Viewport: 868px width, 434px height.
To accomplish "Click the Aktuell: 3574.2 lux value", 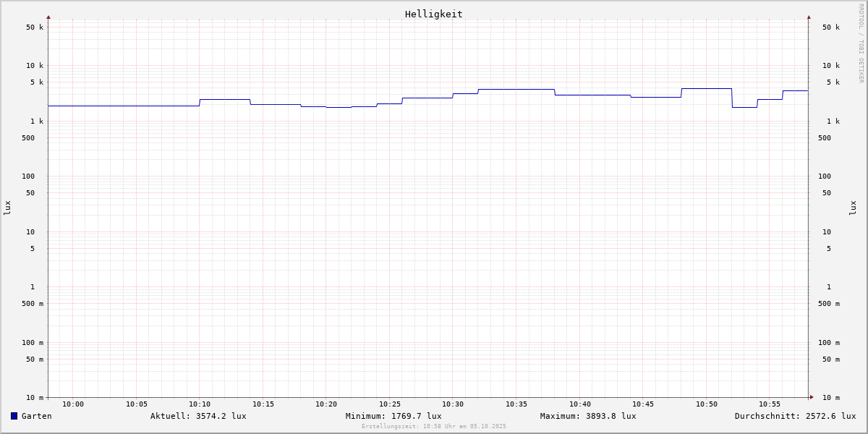I will tap(198, 416).
